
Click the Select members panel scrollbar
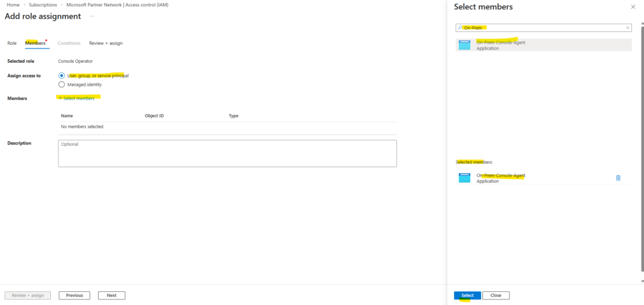[x=641, y=148]
